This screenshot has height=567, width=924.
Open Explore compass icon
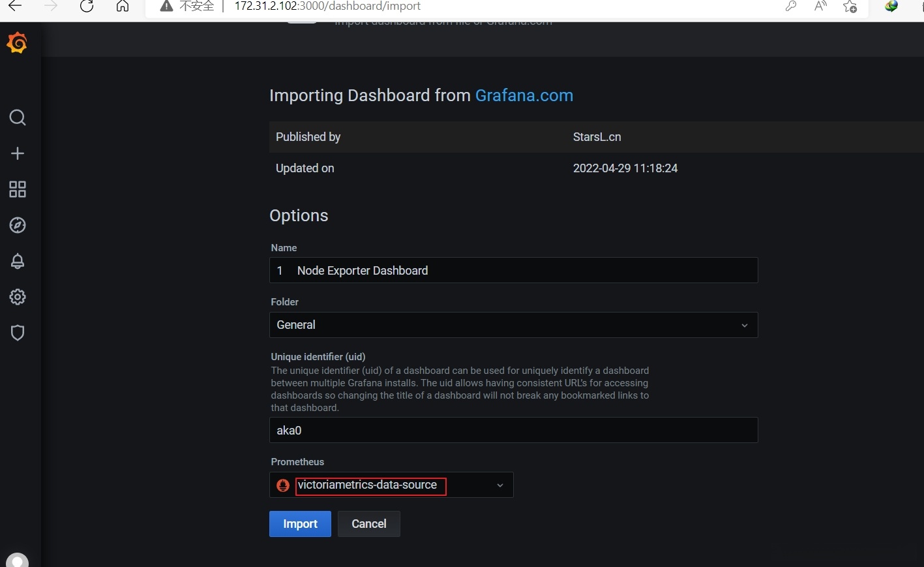(18, 225)
